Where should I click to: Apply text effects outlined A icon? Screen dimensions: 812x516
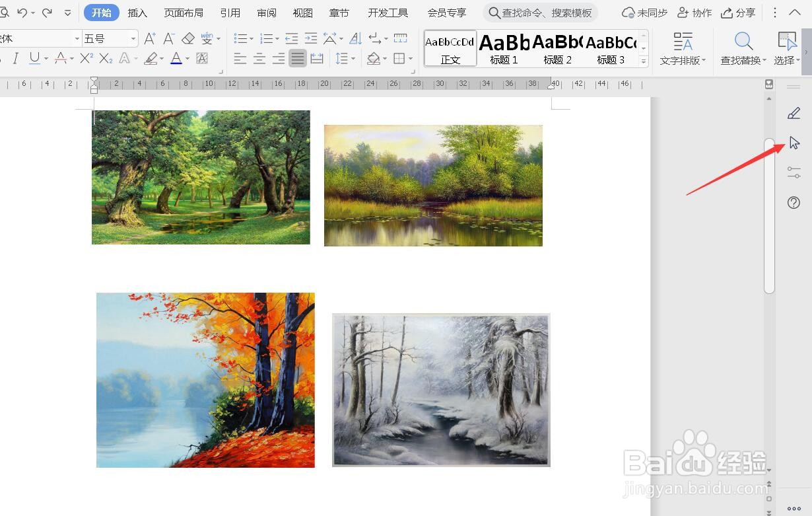(124, 59)
